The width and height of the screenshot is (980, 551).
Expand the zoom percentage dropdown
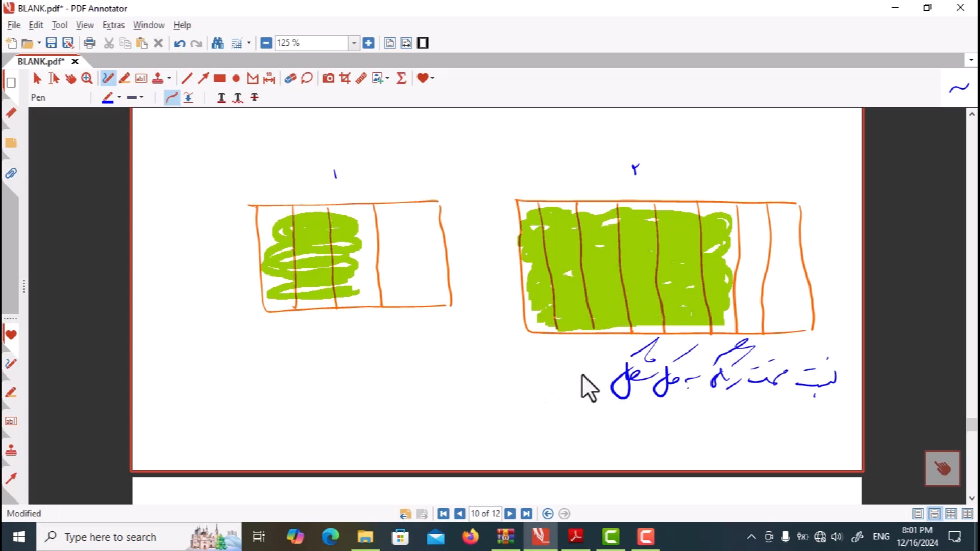click(354, 43)
